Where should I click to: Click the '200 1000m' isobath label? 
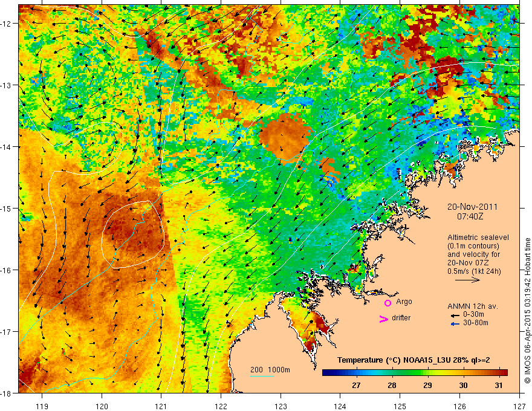tap(270, 370)
